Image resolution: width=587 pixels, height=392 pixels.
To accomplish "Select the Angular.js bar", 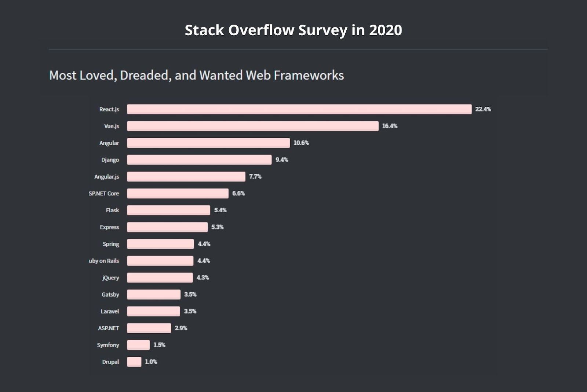I will pyautogui.click(x=186, y=177).
